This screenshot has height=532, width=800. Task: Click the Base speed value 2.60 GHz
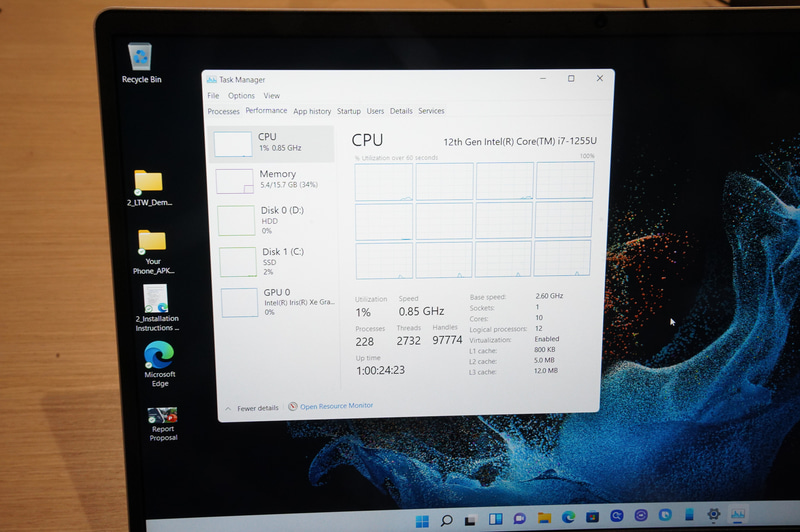coord(549,296)
